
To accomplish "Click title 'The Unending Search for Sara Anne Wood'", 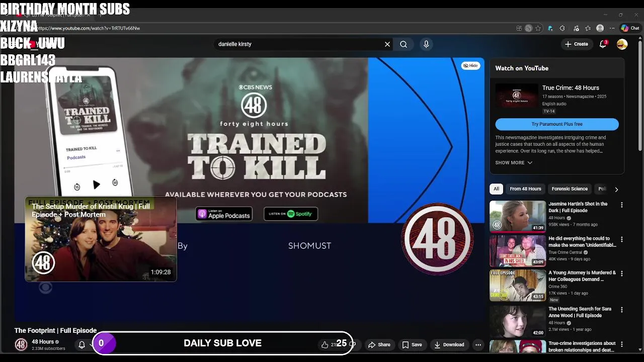I will click(x=580, y=312).
